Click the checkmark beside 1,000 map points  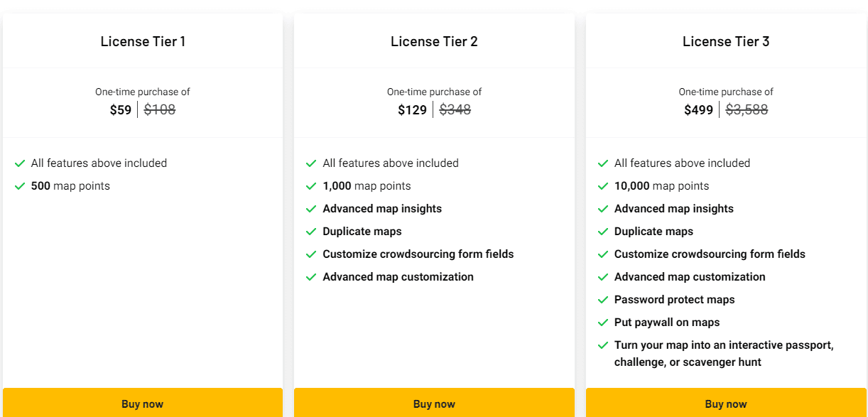tap(311, 186)
